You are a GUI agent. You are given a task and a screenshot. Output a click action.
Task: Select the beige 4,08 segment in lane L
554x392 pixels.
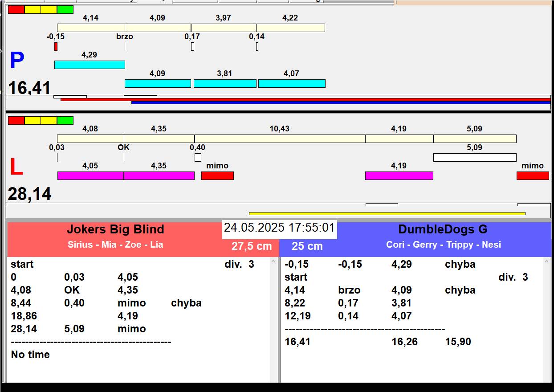click(90, 139)
